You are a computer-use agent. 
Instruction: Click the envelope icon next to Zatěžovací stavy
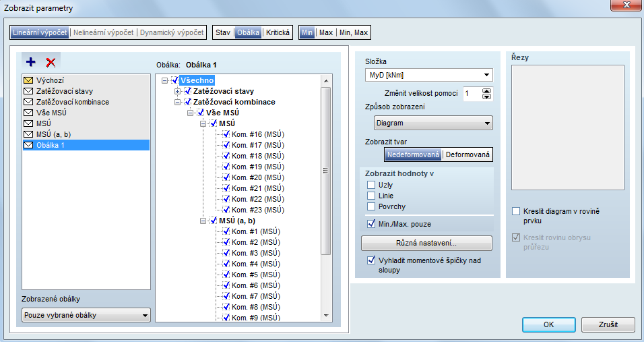pos(28,91)
